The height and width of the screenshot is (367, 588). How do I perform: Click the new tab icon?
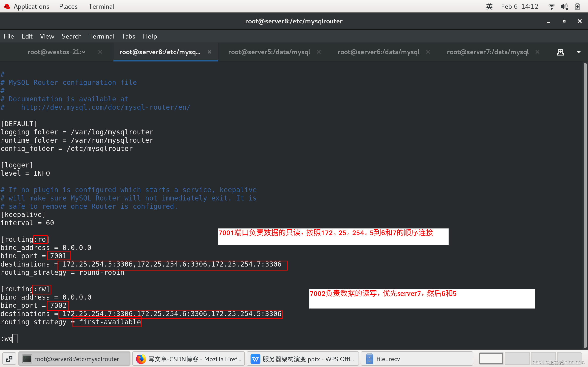click(560, 52)
